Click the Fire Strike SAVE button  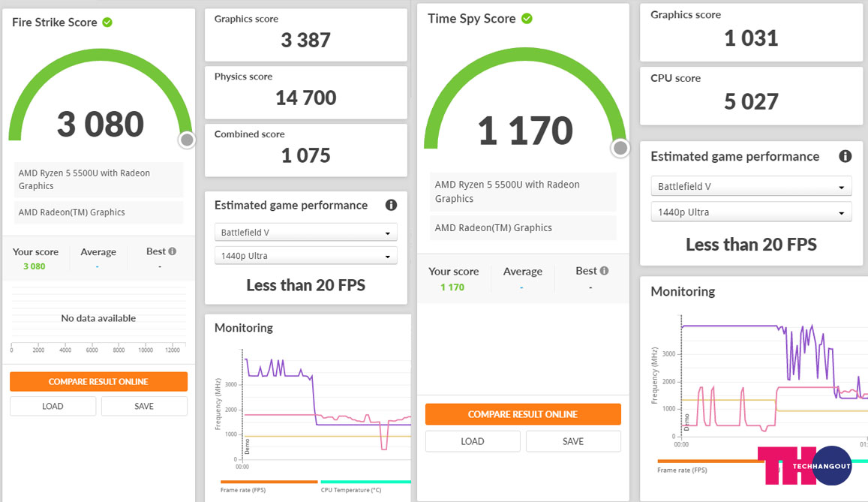tap(144, 406)
